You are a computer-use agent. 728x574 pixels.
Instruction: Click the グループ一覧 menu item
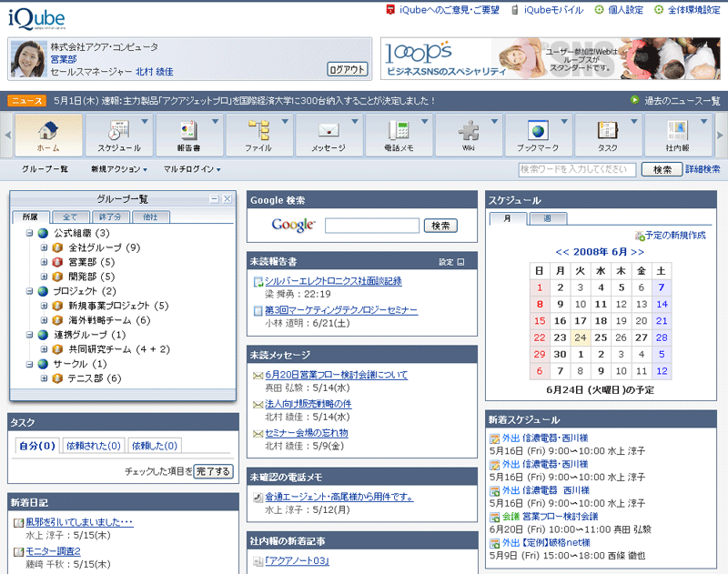pos(45,169)
